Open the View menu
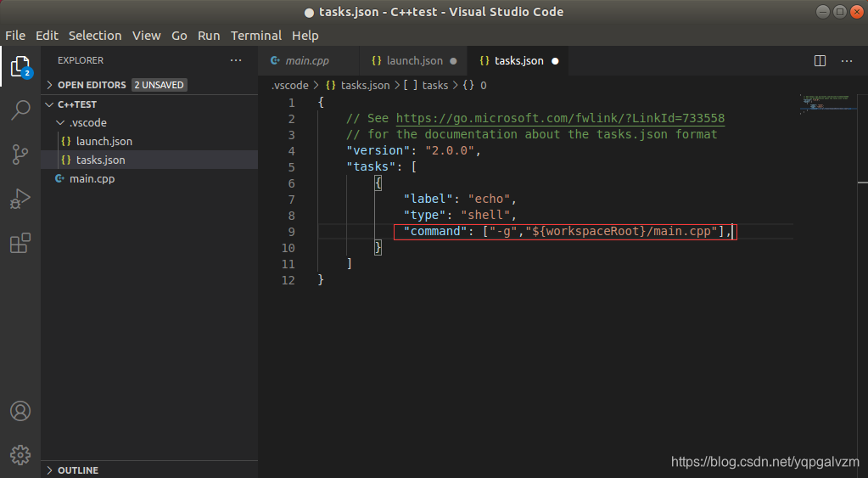Viewport: 868px width, 478px height. tap(146, 36)
